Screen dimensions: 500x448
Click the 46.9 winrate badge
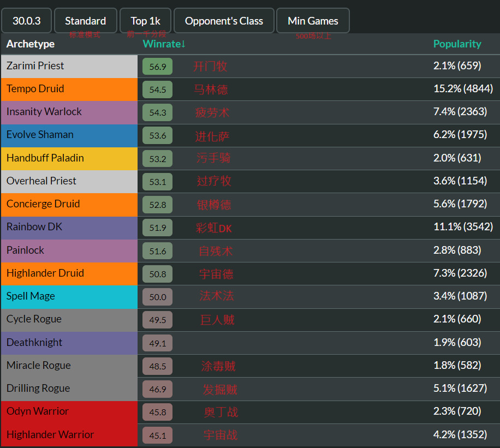(158, 389)
